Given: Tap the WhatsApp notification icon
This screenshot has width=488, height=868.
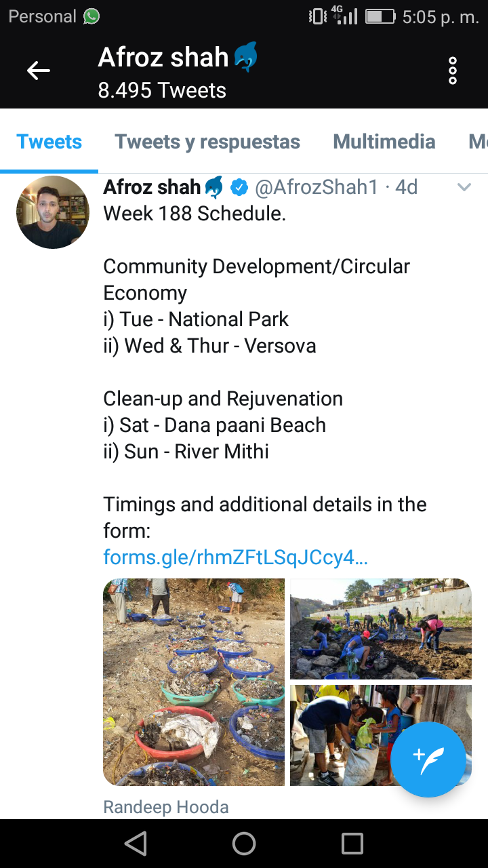Looking at the screenshot, I should 91,17.
